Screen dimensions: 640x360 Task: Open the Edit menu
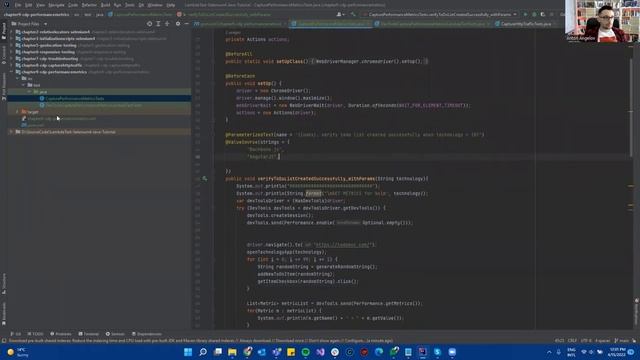pos(29,5)
